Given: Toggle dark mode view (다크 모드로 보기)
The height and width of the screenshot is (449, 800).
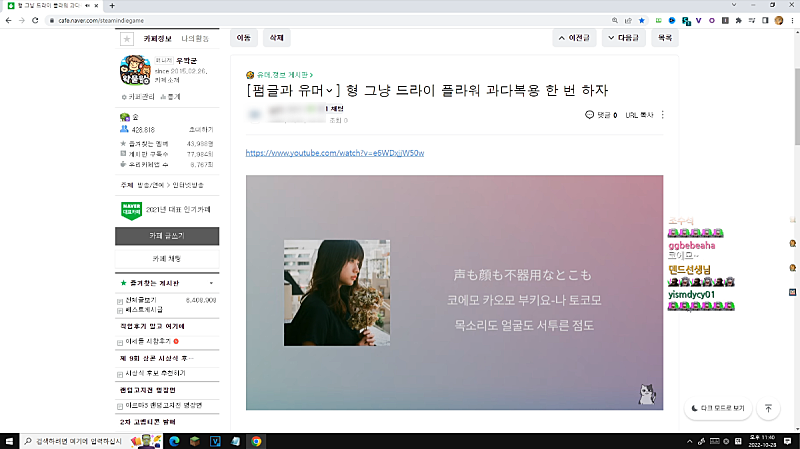Looking at the screenshot, I should click(717, 408).
